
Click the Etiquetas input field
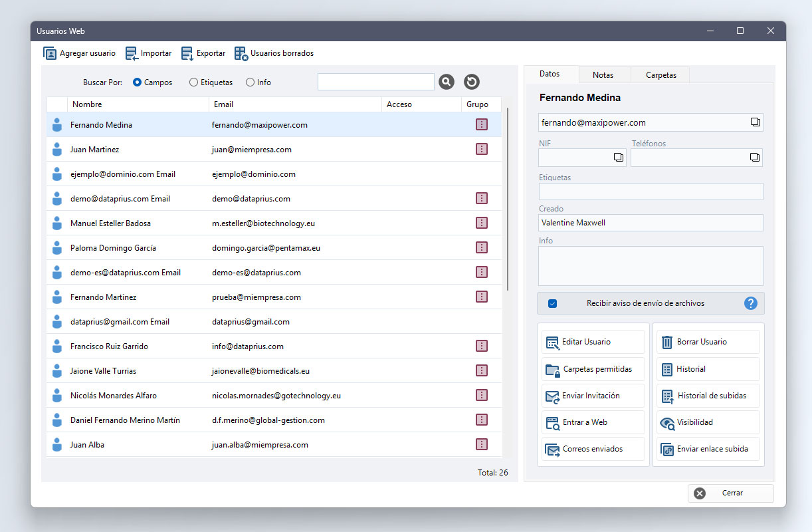pos(651,192)
